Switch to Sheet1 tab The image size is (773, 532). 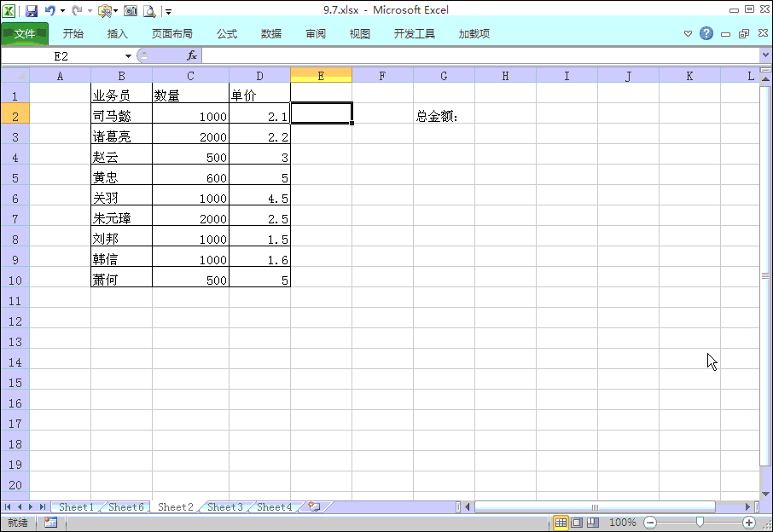[76, 507]
